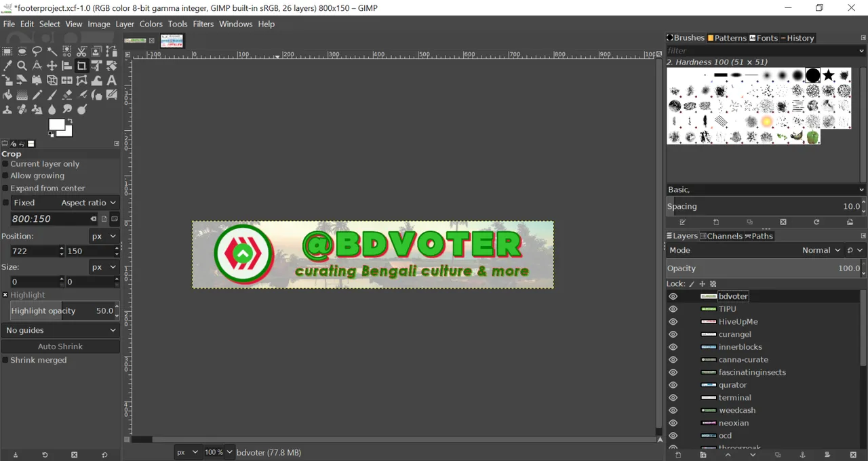The height and width of the screenshot is (461, 868).
Task: Hide the qurator layer
Action: coord(673,385)
